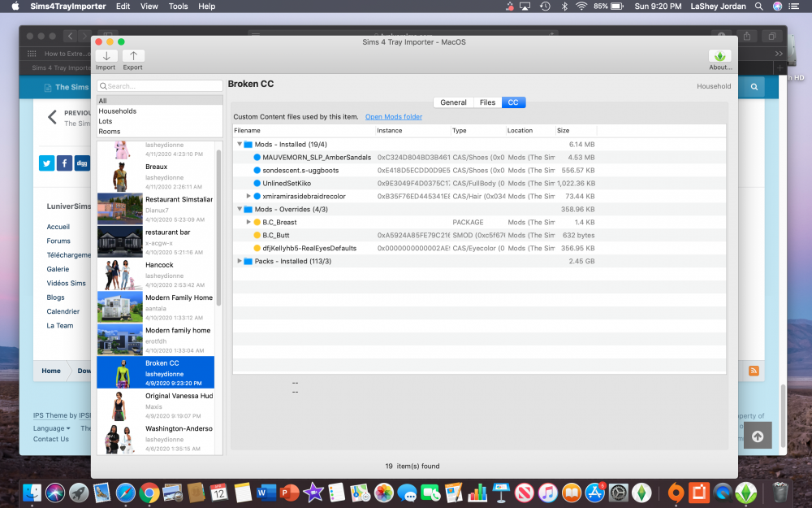Open the Edit menu

pyautogui.click(x=123, y=7)
